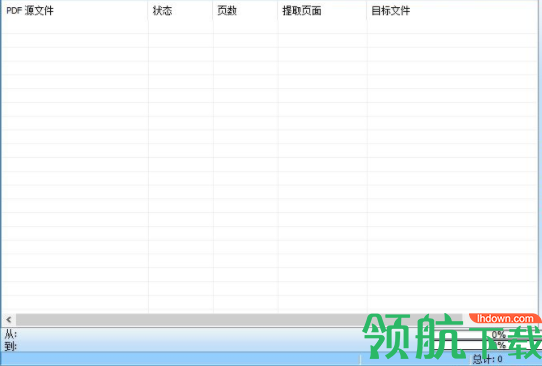
Task: Sort by the PDF 源文件 column header
Action: [75, 10]
